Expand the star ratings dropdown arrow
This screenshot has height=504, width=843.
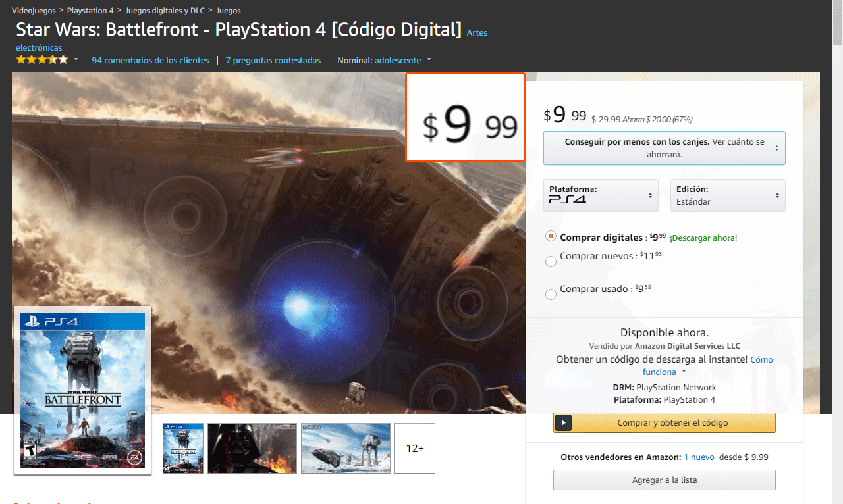click(x=76, y=60)
